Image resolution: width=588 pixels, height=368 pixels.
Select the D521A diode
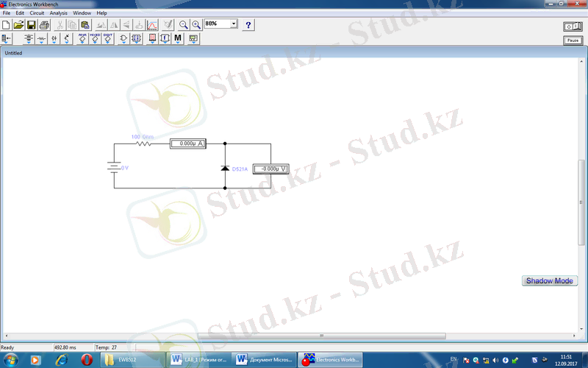coord(225,168)
